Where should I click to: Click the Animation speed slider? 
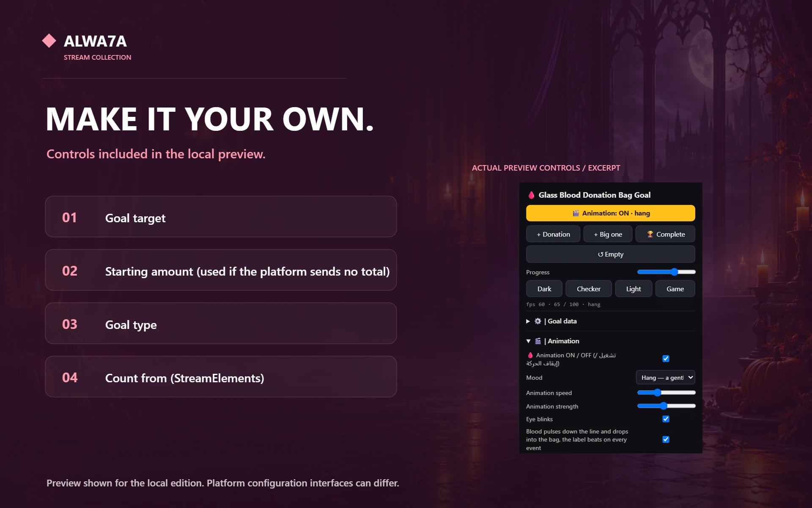[666, 393]
